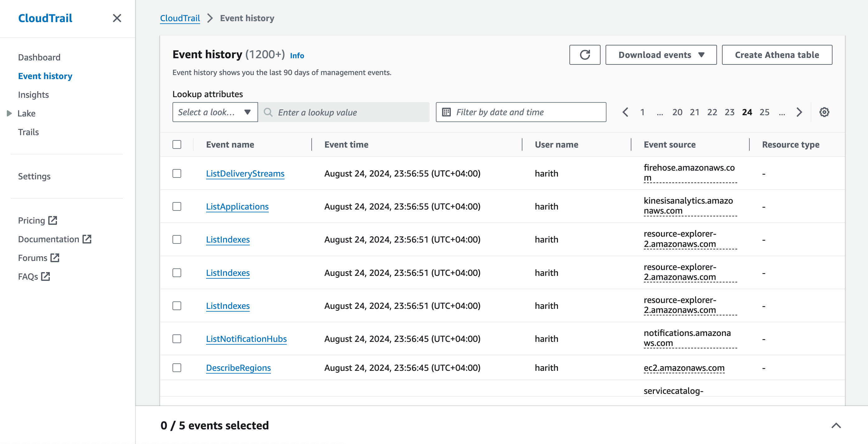
Task: Open the DescribeRegions event
Action: tap(238, 368)
